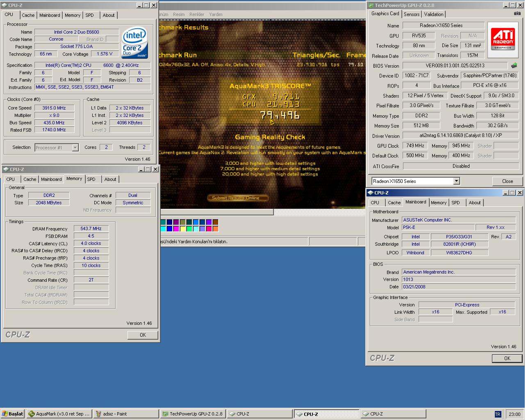Image resolution: width=526 pixels, height=420 pixels.
Task: Click the Paint horizontal scrollbar thumb
Action: point(217,212)
